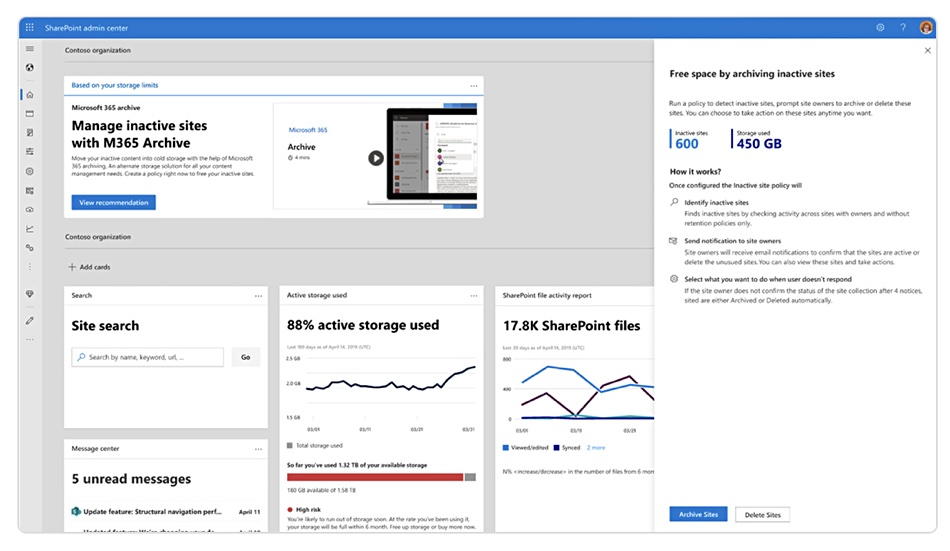Screen dimensions: 950x551
Task: Open the sliders icon in sidebar
Action: tap(30, 152)
